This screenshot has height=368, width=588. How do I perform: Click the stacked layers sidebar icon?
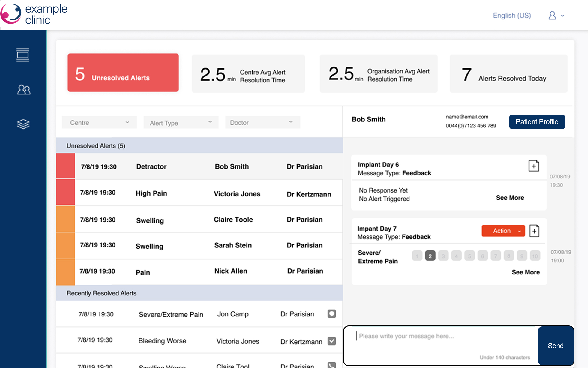[23, 124]
